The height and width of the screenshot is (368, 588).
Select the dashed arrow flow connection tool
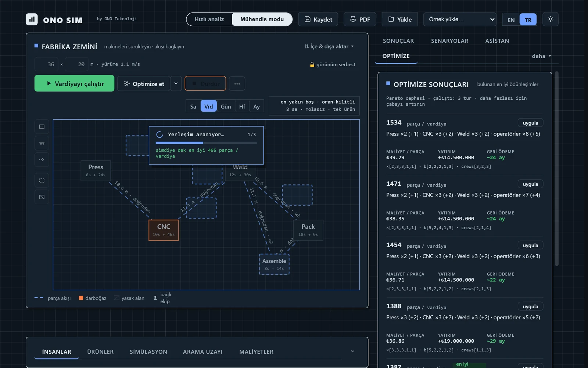click(42, 160)
